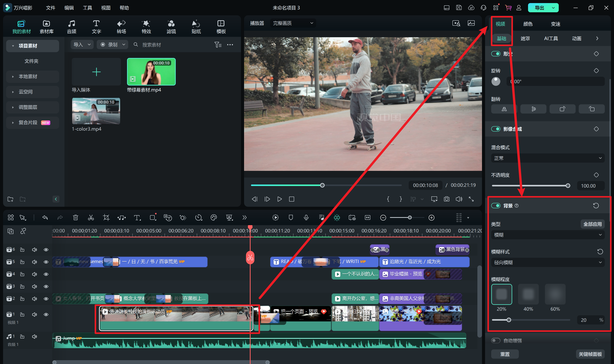This screenshot has width=614, height=364.
Task: Click the delete trash icon in timeline toolbar
Action: click(x=76, y=217)
